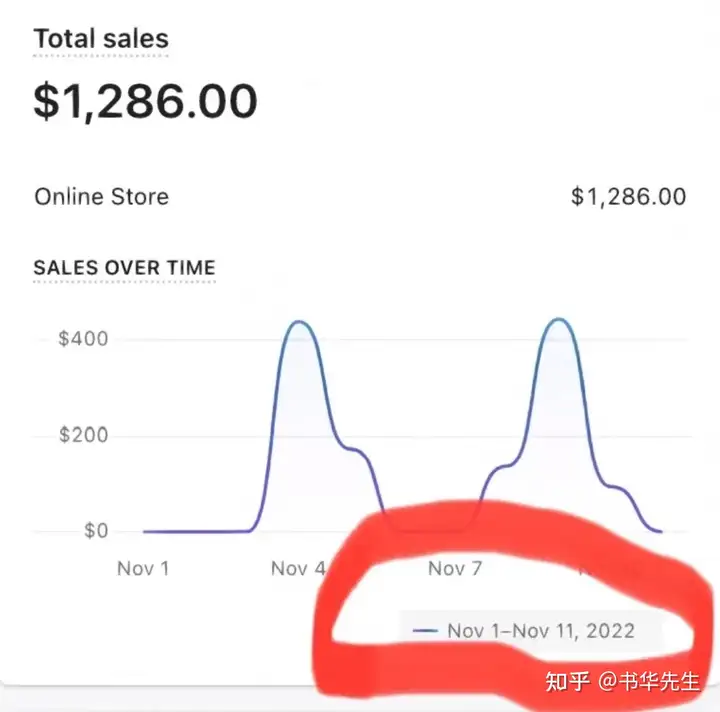The height and width of the screenshot is (712, 720).
Task: Click the chart line's end point at right
Action: tap(661, 532)
